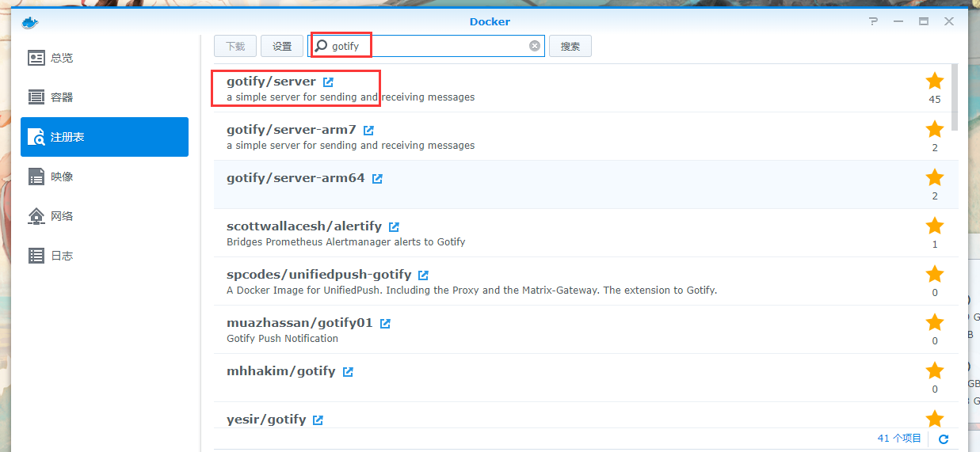Open the gotify/server-arm64 external link icon
Screen dimensions: 980x452
tap(377, 179)
